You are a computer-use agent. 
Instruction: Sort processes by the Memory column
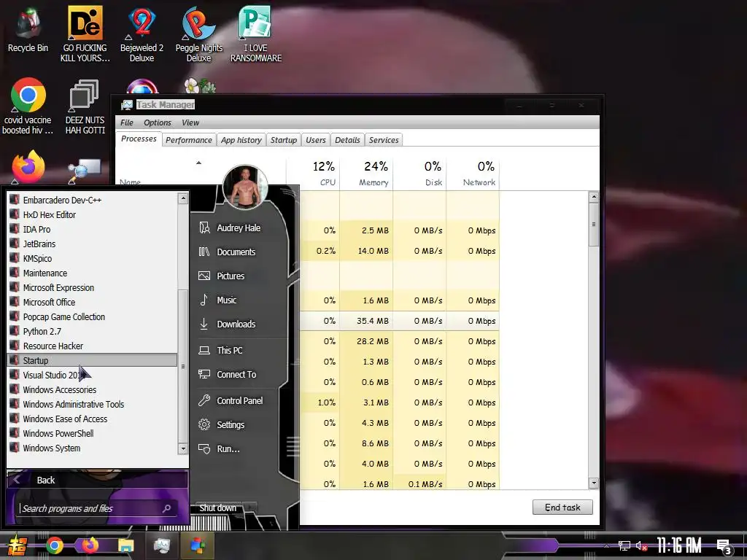click(367, 174)
